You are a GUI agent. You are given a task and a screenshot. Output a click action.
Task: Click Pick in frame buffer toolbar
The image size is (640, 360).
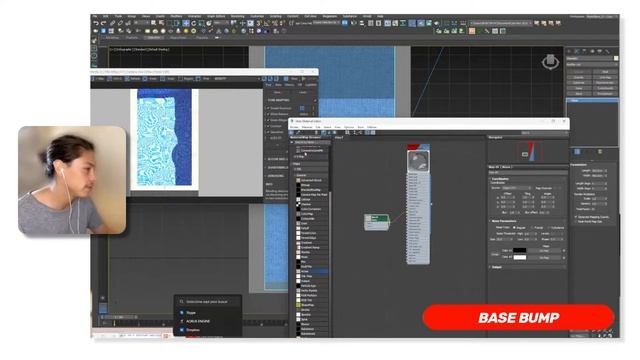tap(203, 79)
